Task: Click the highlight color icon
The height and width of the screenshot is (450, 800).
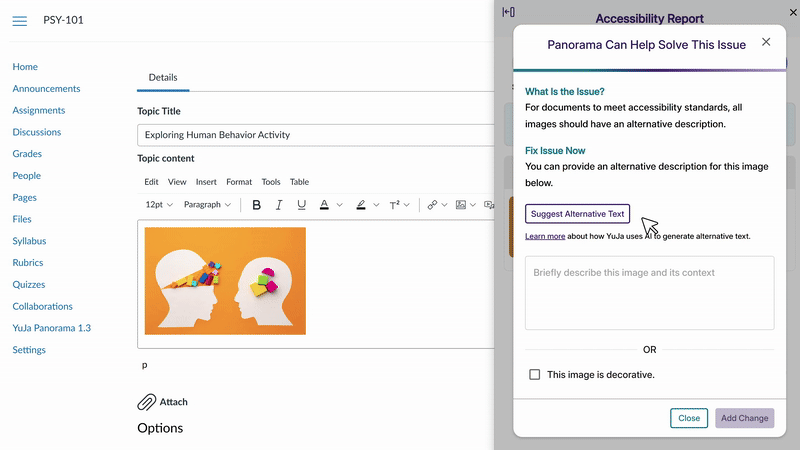Action: coord(360,205)
